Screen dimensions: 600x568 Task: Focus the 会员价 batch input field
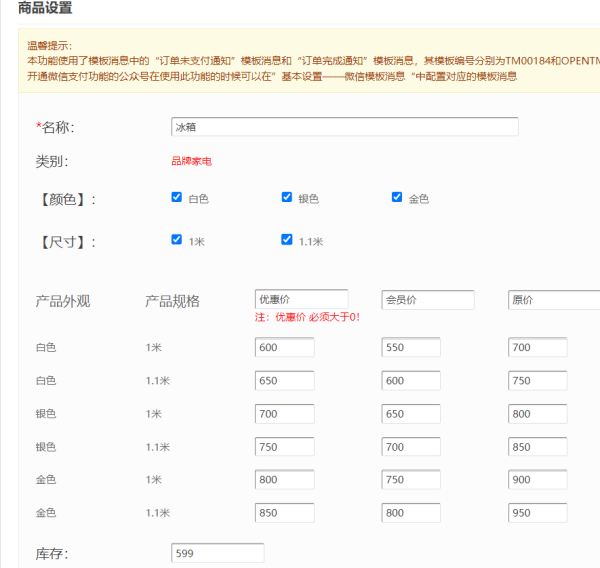coord(428,300)
